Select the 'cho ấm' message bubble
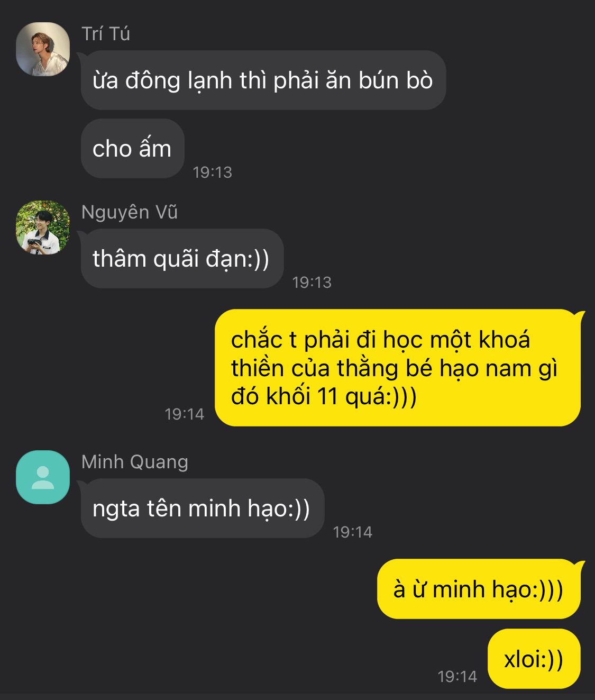Viewport: 595px width, 700px height. [132, 149]
